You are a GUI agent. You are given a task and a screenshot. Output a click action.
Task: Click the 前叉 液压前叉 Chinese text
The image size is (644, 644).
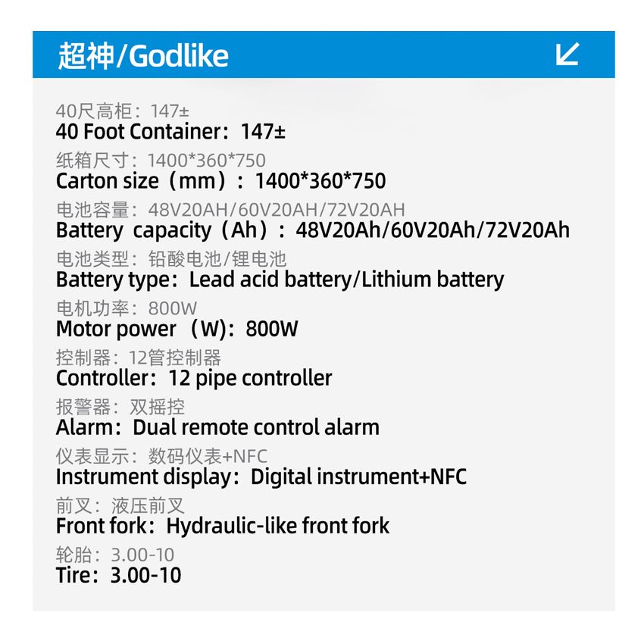(120, 505)
